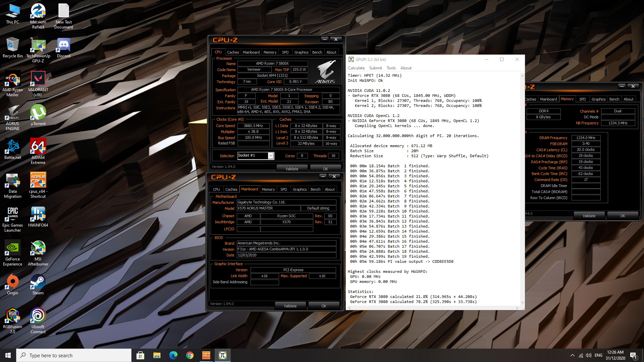Open cpuz_x64 Shortcut desktop icon
The height and width of the screenshot is (362, 644).
pos(38,185)
